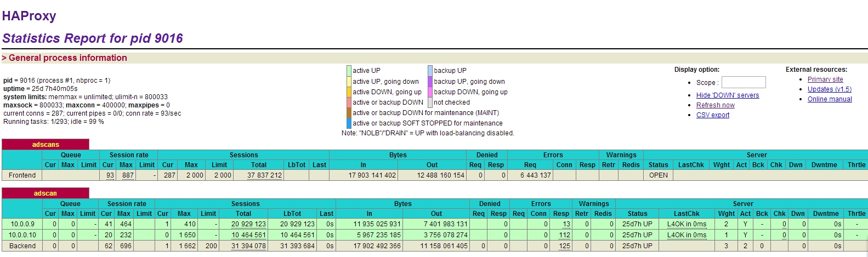Click the purple 'backup UP, going down' swatch

430,81
